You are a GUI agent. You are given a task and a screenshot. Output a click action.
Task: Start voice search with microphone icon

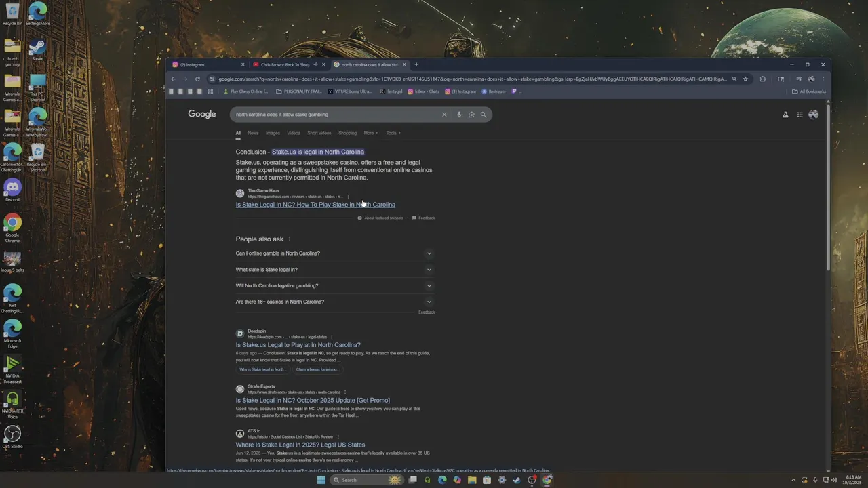coord(459,115)
